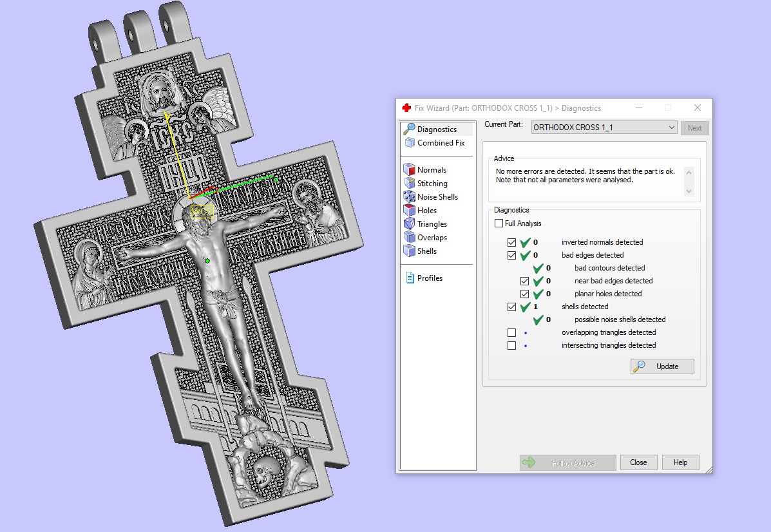The image size is (771, 532).
Task: Open Help for the Fix Wizard
Action: click(680, 462)
